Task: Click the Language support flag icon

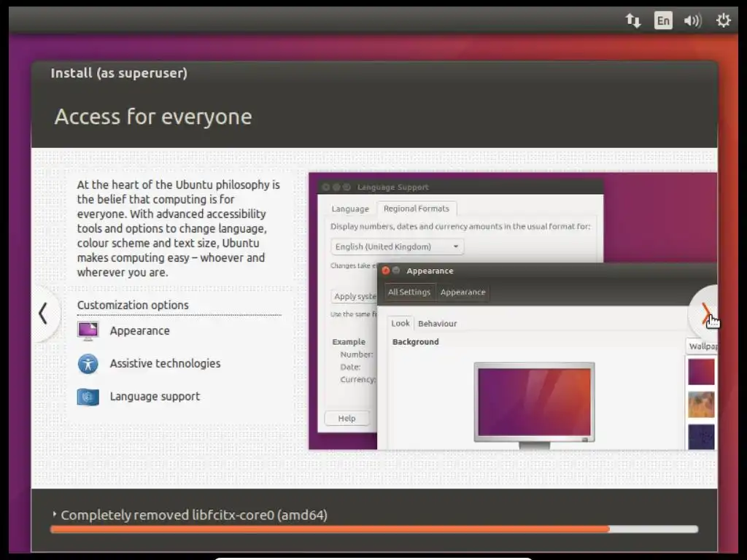Action: click(88, 397)
